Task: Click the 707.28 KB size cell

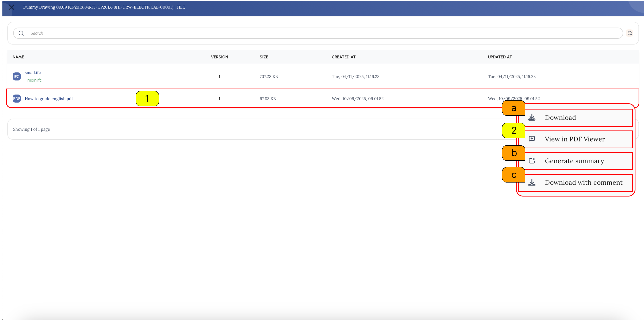Action: (268, 77)
